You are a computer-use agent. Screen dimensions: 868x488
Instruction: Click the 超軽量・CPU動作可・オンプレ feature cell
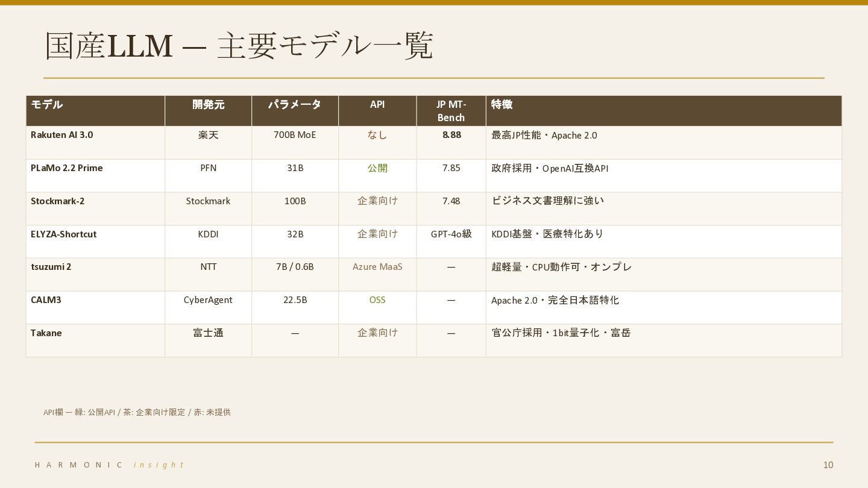tap(664, 275)
